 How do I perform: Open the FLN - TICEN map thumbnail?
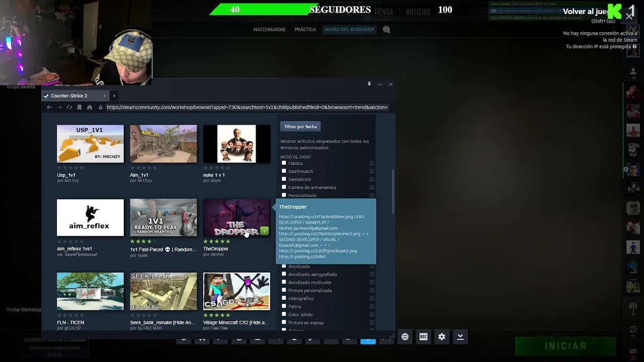point(90,291)
